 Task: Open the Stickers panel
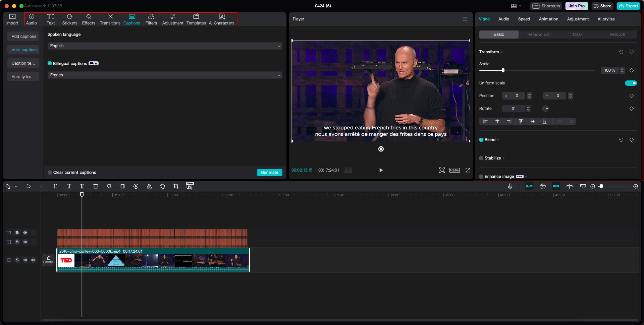tap(70, 19)
